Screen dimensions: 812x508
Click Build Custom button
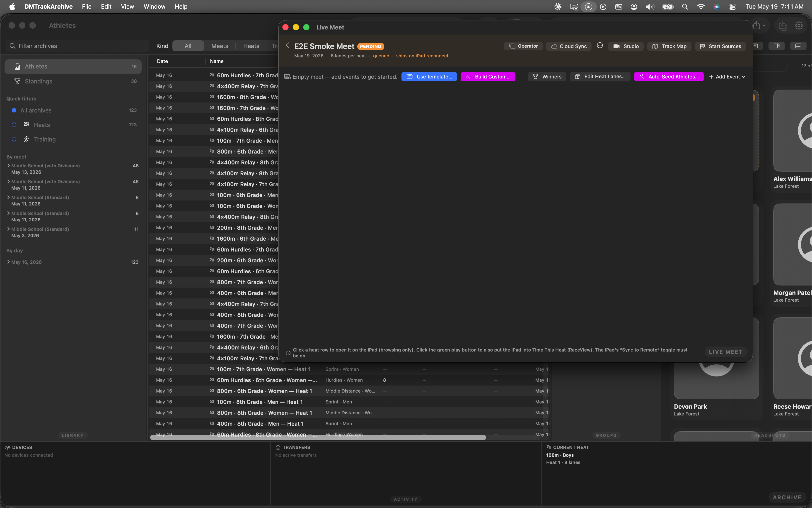(488, 77)
